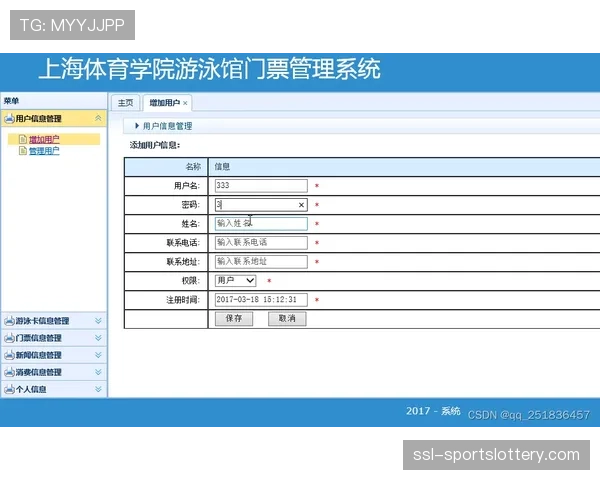600x480 pixels.
Task: Expand the 游泳卡信息管理 section chevron
Action: (98, 321)
